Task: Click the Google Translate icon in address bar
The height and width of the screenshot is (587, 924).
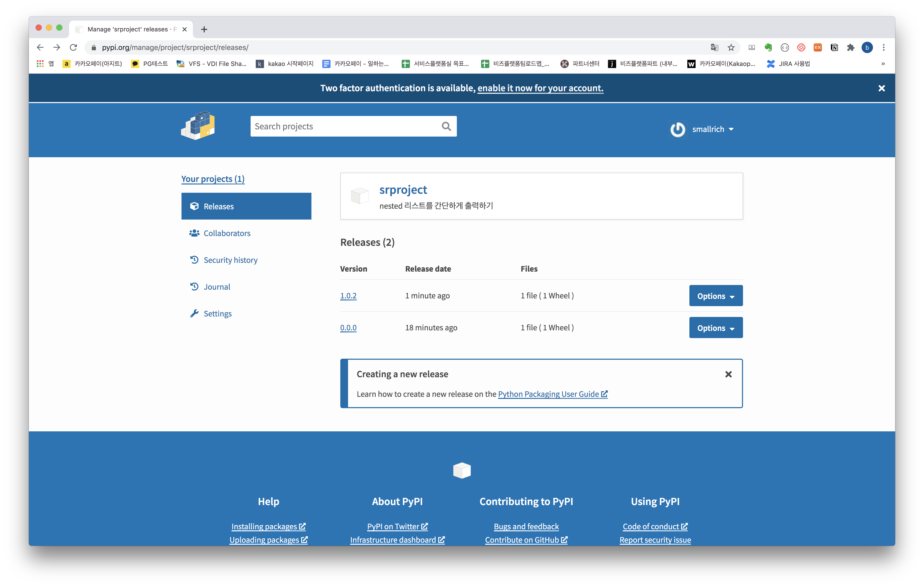Action: (x=714, y=48)
